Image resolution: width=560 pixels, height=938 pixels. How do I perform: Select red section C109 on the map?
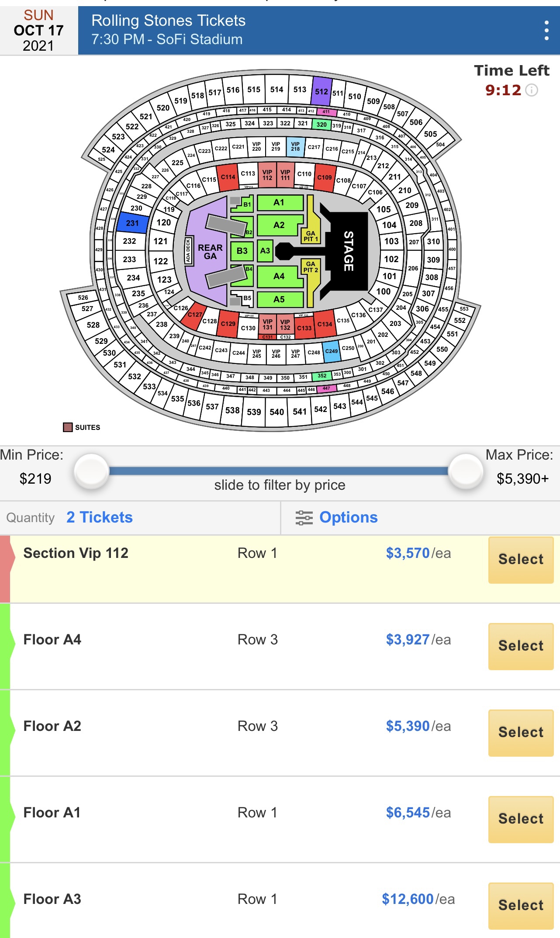coord(325,177)
